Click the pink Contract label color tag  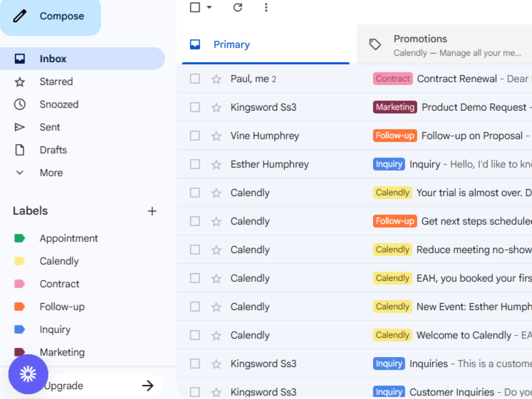pos(19,284)
